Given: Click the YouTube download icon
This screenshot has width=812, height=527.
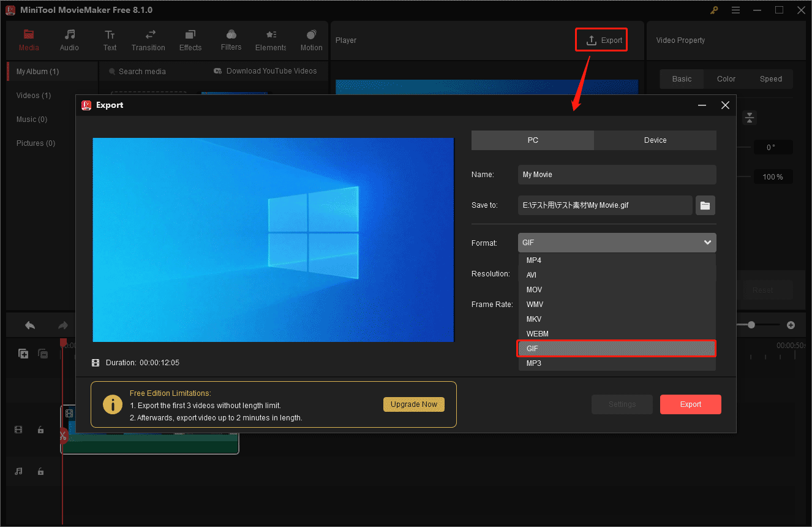Looking at the screenshot, I should (x=217, y=71).
